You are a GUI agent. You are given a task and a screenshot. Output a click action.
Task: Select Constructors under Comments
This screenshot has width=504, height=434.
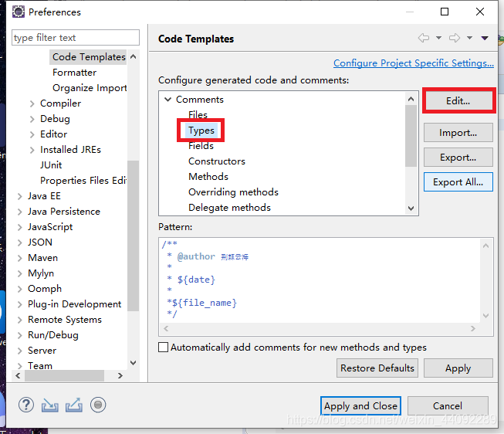click(x=217, y=161)
